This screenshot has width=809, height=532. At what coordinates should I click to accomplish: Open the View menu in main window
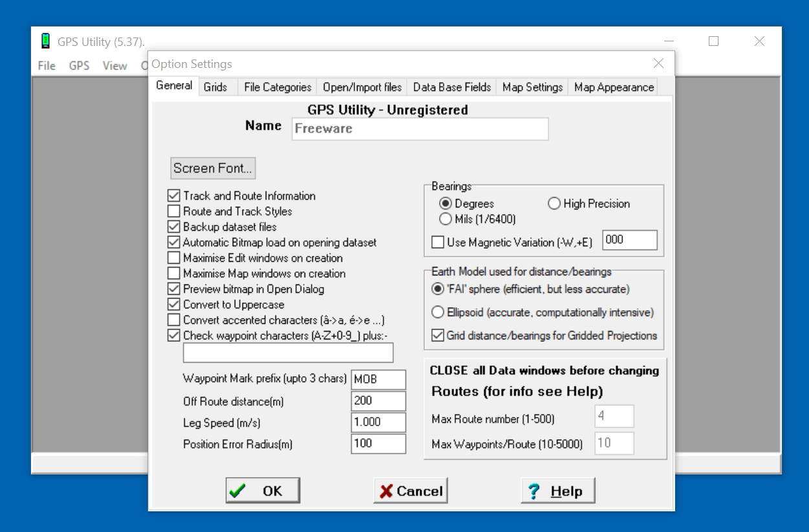click(x=114, y=66)
